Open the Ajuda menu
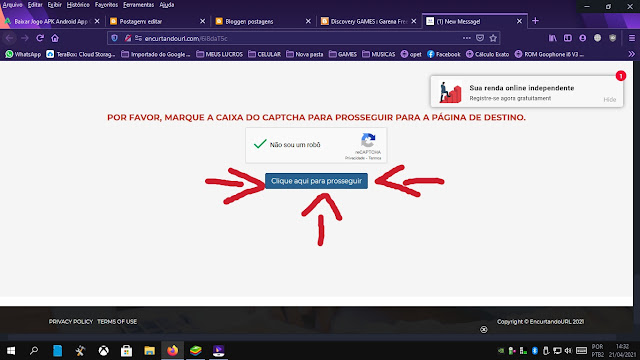This screenshot has height=360, width=640. (167, 5)
